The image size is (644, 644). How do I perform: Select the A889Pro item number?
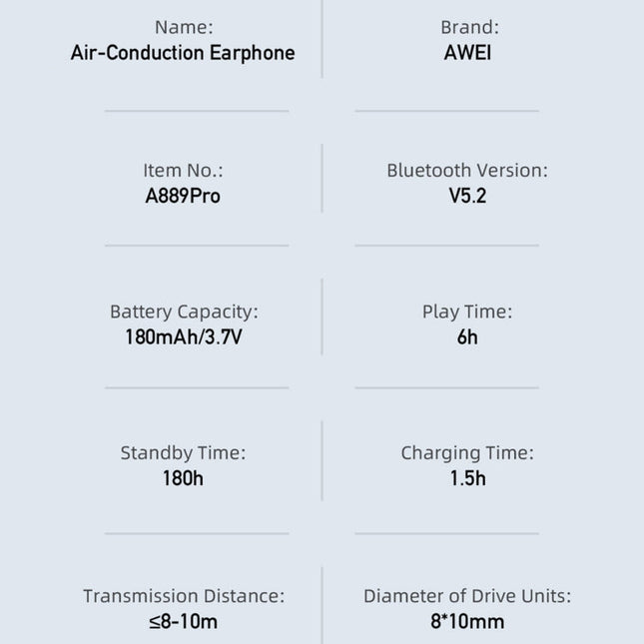(183, 196)
